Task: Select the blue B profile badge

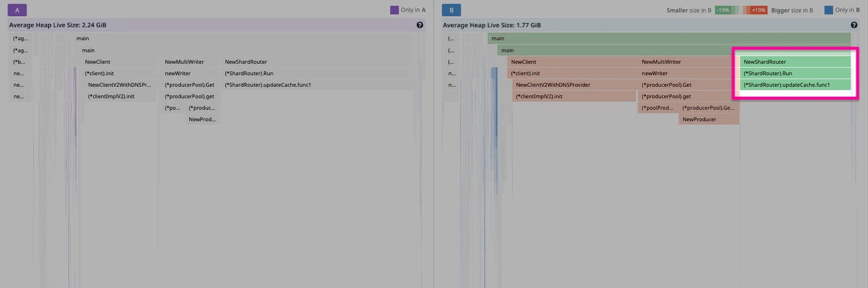Action: point(451,10)
